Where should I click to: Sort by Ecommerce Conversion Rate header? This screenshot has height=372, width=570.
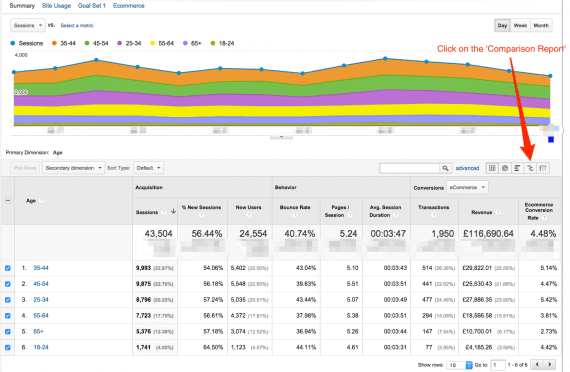(x=539, y=211)
